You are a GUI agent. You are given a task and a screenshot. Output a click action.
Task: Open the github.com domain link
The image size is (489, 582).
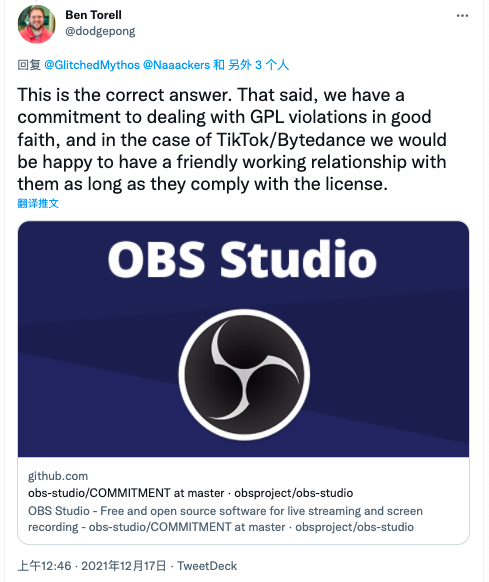[58, 476]
